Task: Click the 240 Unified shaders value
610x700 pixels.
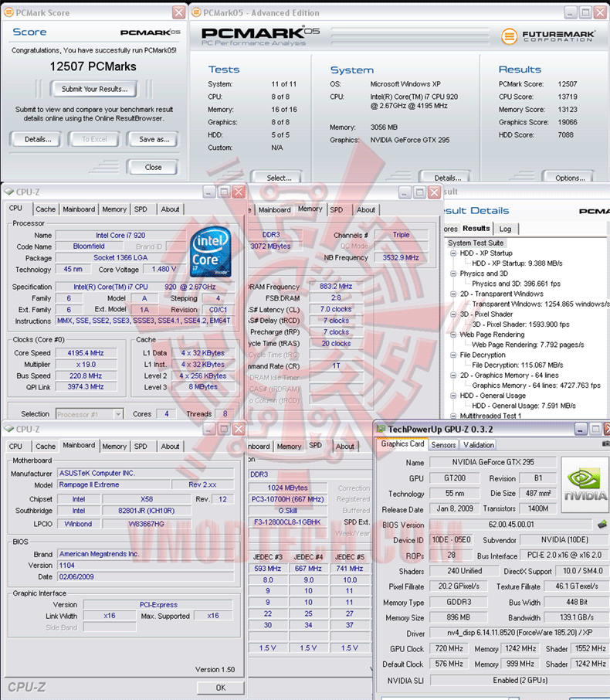Action: click(x=465, y=570)
